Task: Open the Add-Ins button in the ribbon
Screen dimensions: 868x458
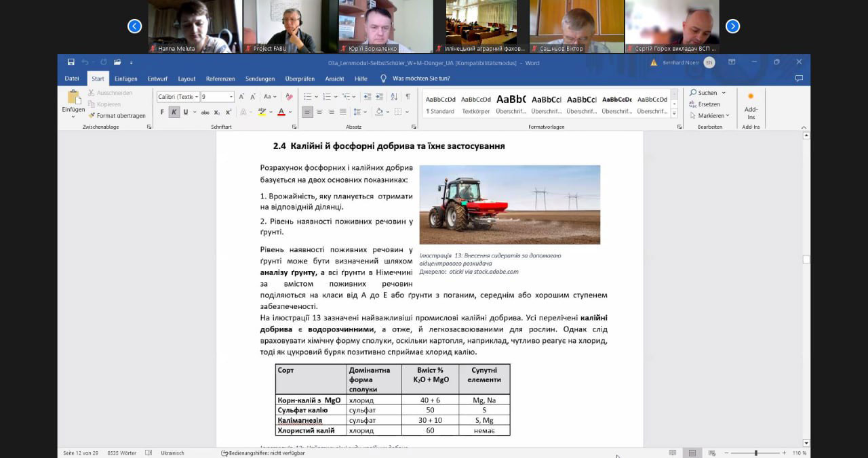Action: click(x=751, y=106)
